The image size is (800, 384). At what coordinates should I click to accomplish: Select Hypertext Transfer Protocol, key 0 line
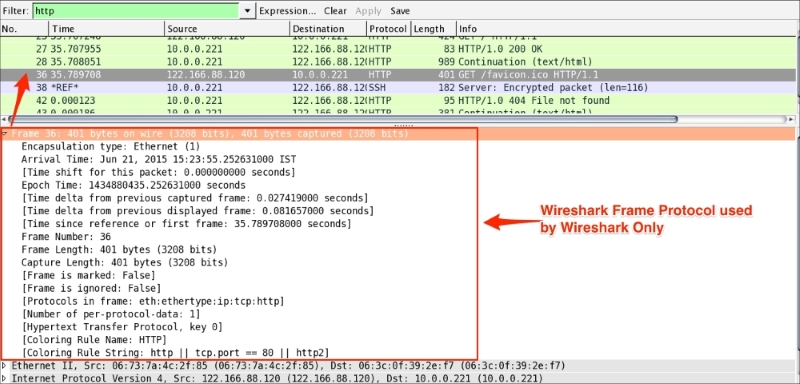tap(121, 327)
